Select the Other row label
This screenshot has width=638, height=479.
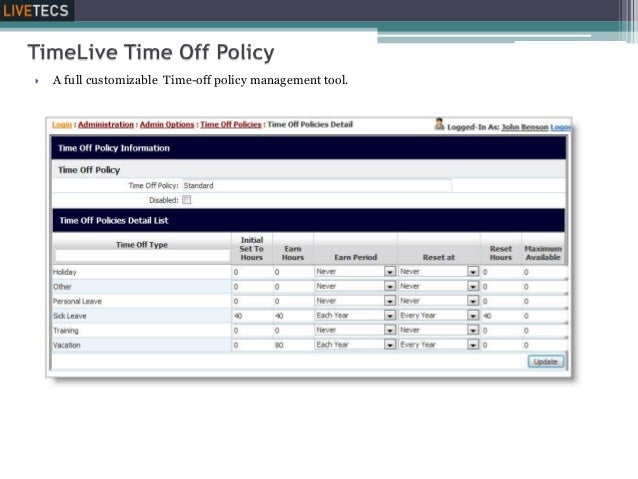tap(62, 287)
